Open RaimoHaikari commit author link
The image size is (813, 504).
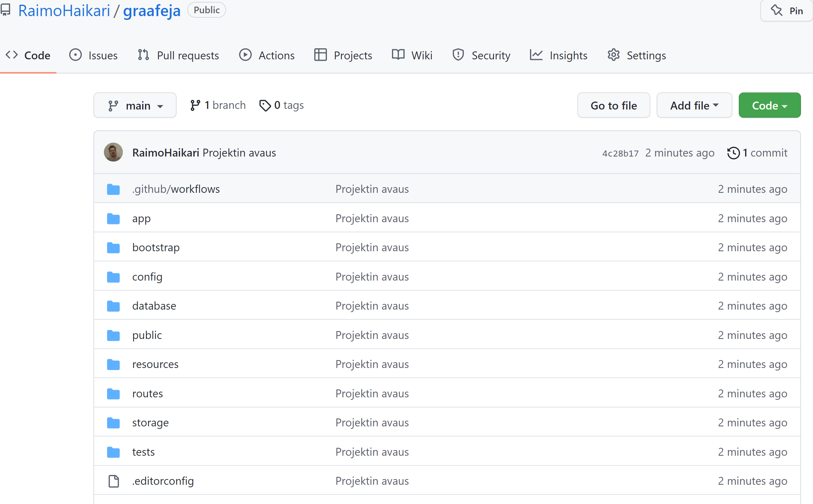166,153
